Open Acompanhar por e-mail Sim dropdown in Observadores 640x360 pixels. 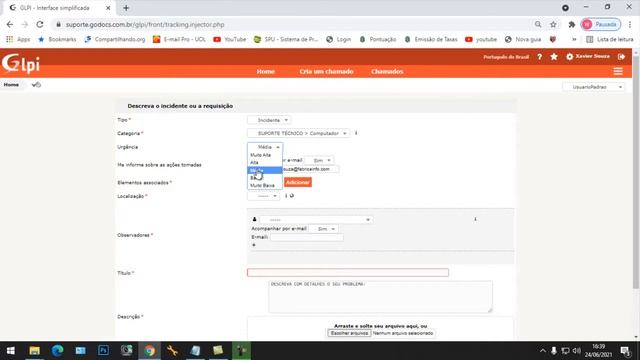click(323, 229)
